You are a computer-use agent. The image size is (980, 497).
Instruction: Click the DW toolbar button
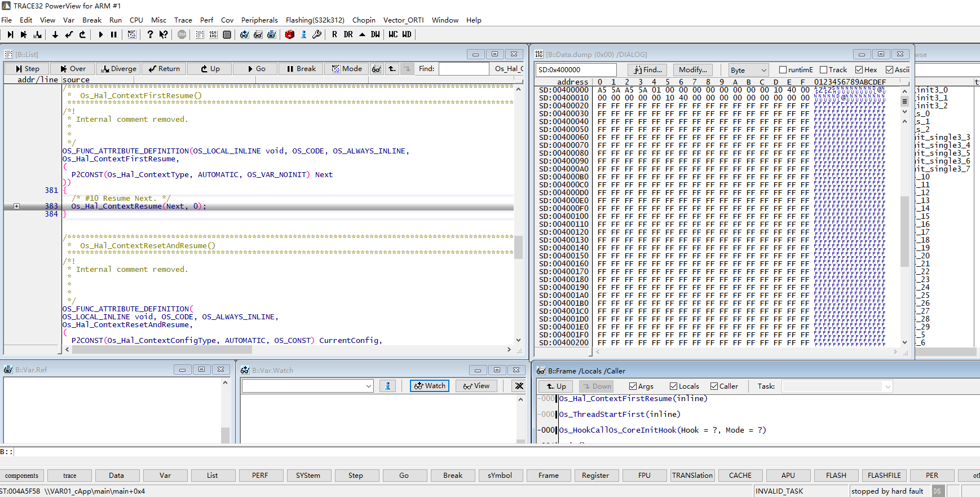[376, 34]
